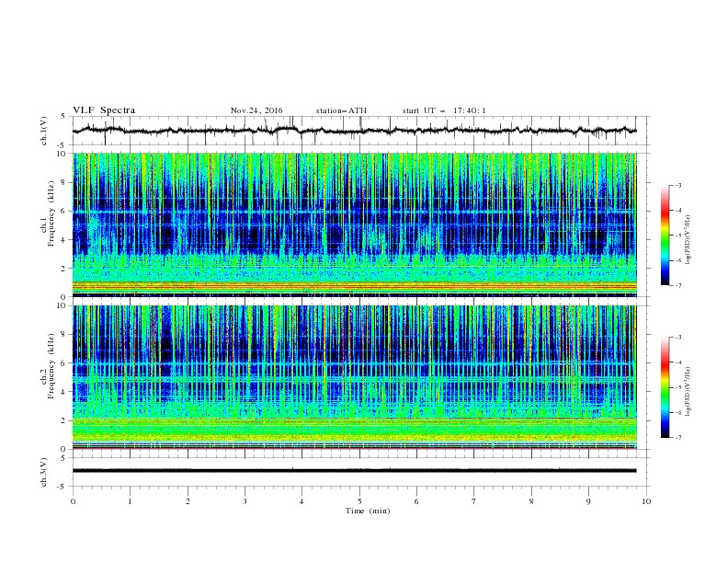Click the ch.2 spectrogram panel
Viewport: 728px width, 563px height.
[355, 377]
